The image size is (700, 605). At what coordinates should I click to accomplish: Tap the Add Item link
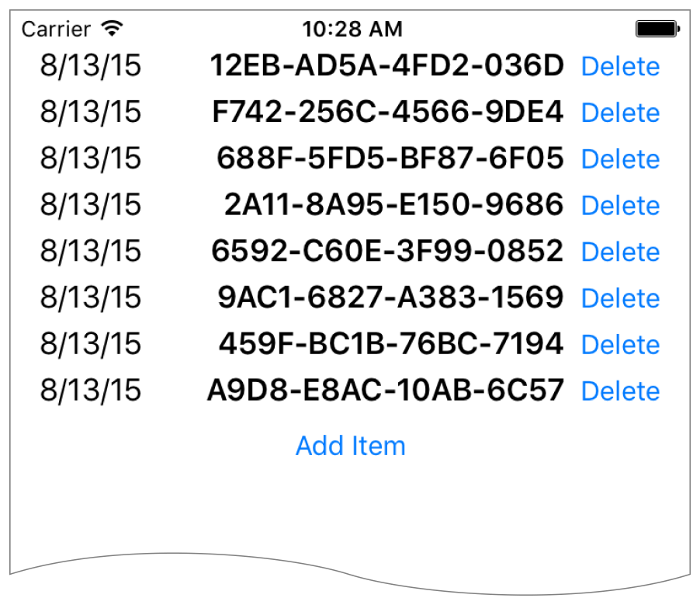[350, 446]
